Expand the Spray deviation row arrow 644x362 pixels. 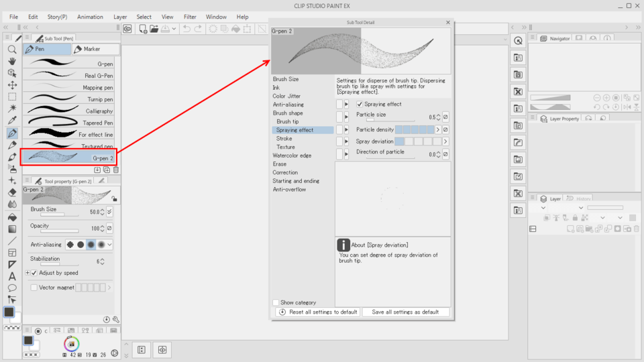click(346, 141)
